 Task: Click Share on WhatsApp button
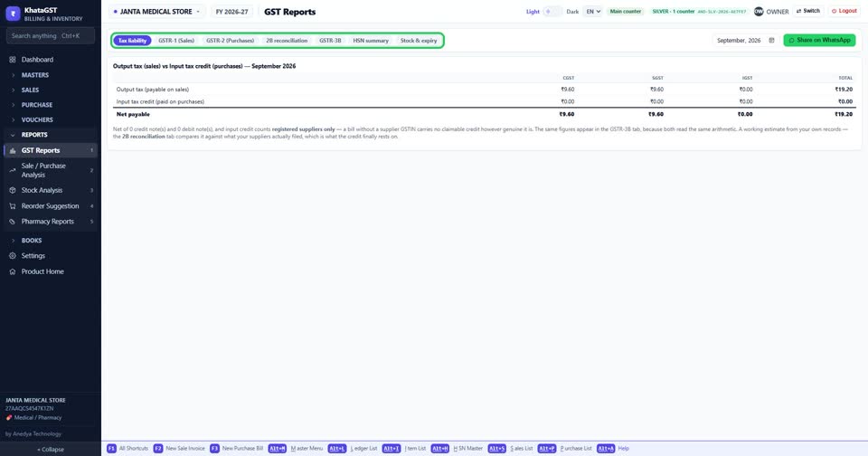tap(819, 40)
